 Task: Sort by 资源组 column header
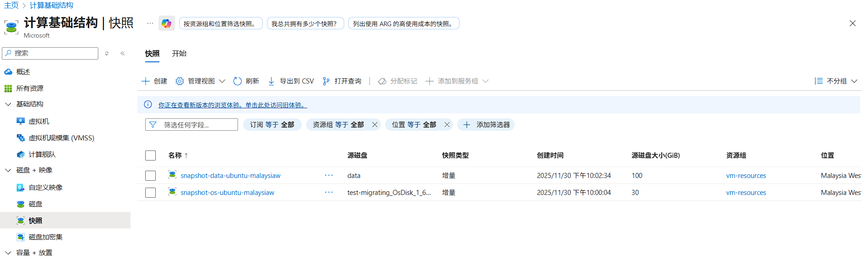736,155
